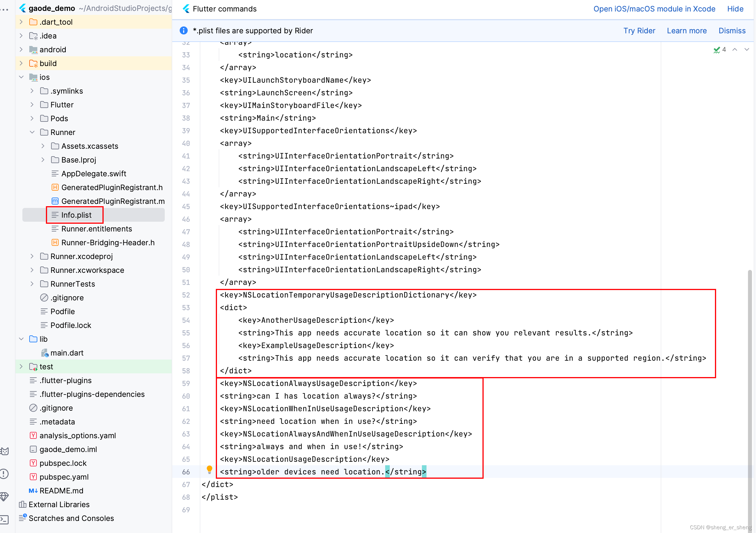
Task: Click the main.dart file icon
Action: [x=44, y=353]
